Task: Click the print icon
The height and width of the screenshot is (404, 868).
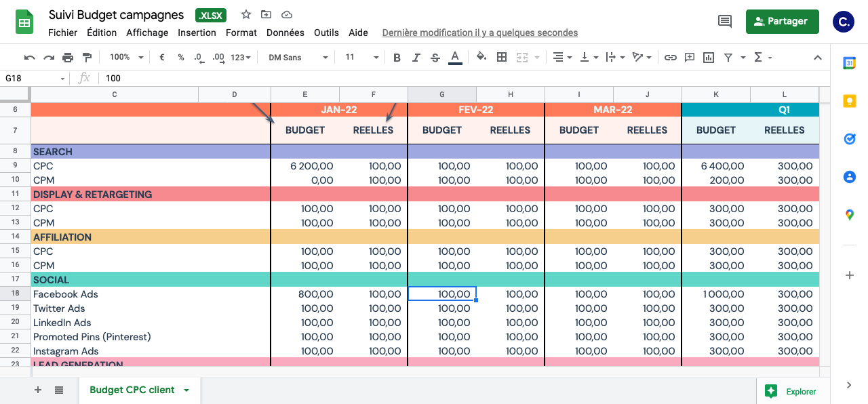Action: (68, 58)
